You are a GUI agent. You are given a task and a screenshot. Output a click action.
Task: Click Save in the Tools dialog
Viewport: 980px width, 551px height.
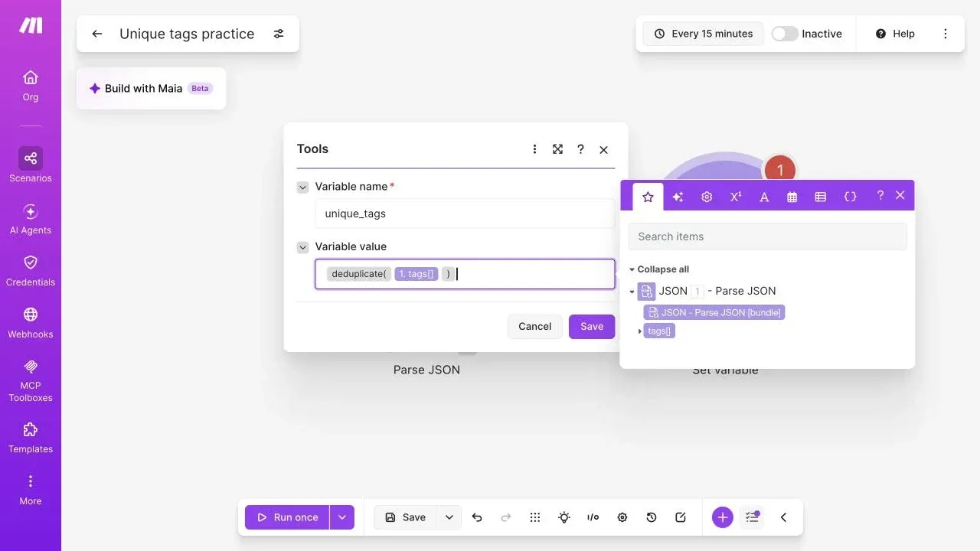coord(592,327)
